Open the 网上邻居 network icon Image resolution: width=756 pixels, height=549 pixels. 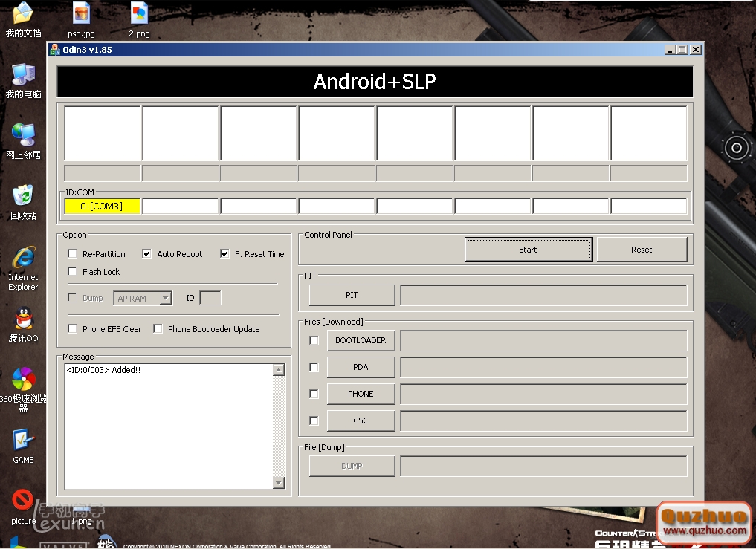tap(23, 135)
